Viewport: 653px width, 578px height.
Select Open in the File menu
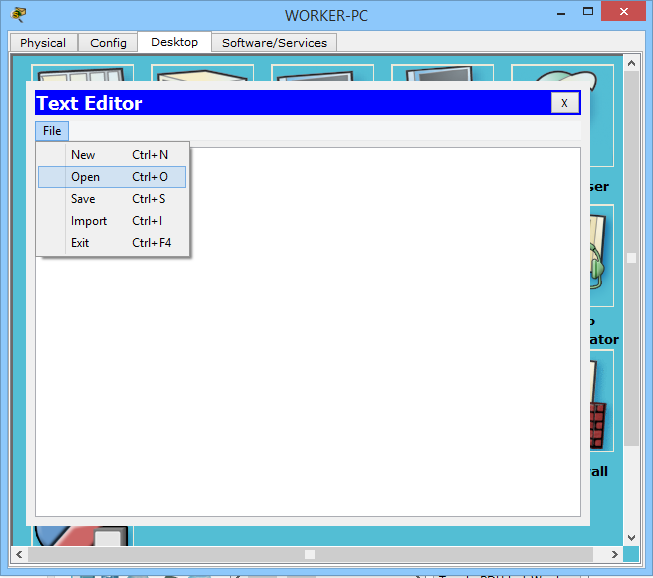click(x=112, y=177)
